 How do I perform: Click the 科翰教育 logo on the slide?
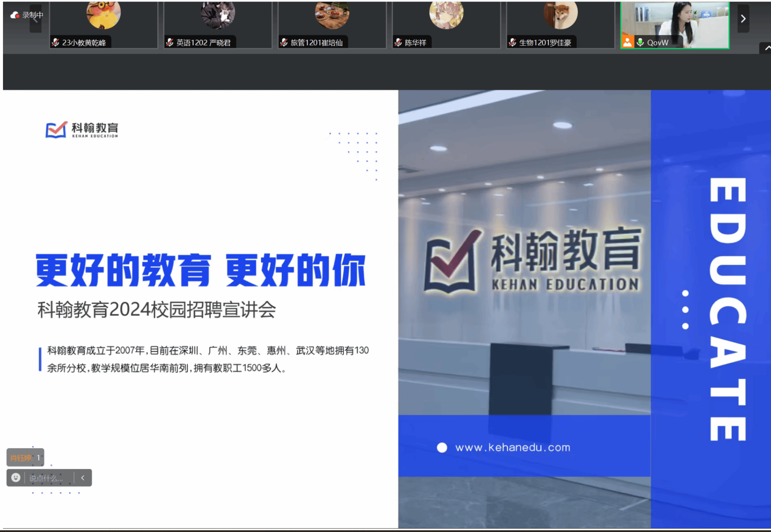(x=82, y=130)
